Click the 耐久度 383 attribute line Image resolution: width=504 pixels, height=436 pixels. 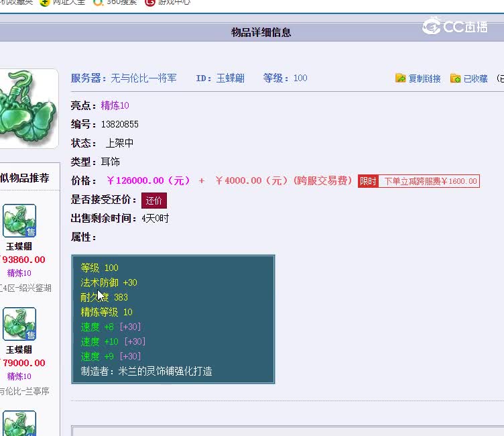pos(104,297)
